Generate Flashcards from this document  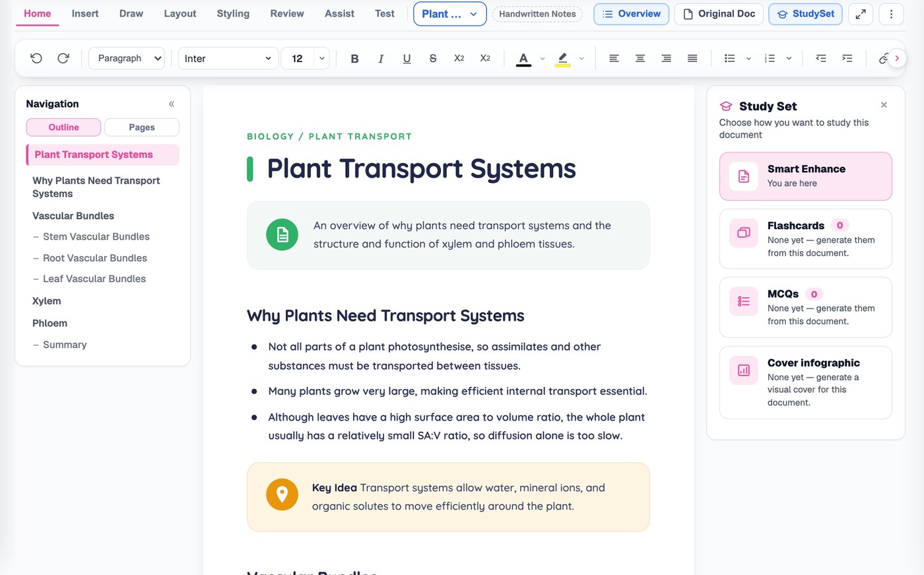[x=806, y=239]
